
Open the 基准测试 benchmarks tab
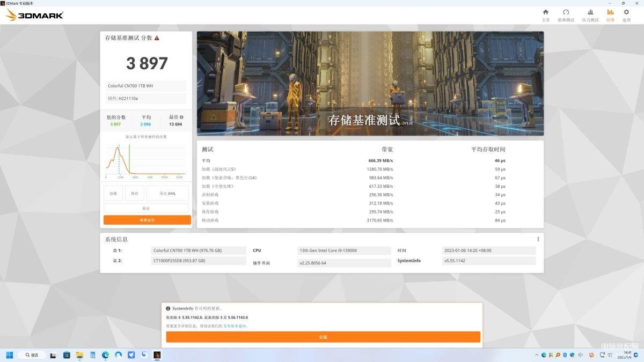pyautogui.click(x=566, y=15)
